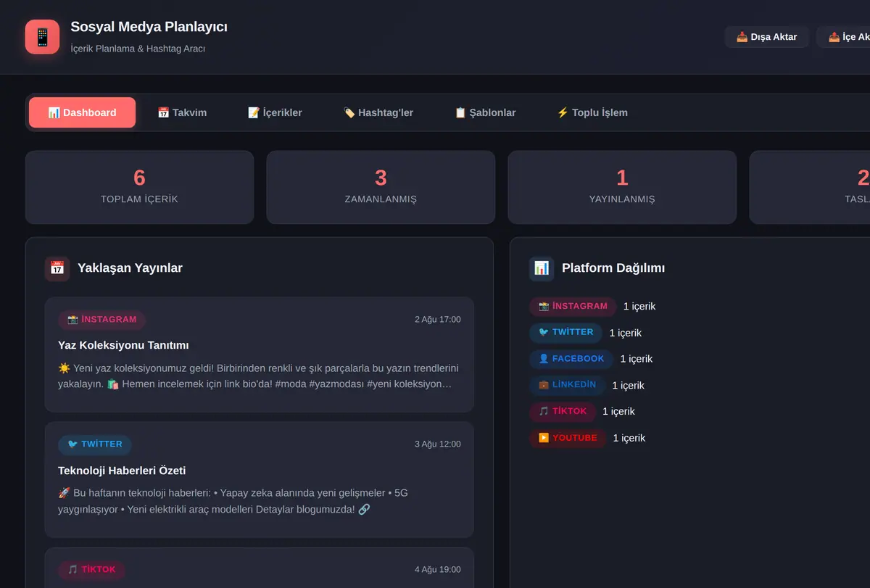This screenshot has width=870, height=588.
Task: Click '1 içerik' count next to Facebook
Action: point(637,359)
